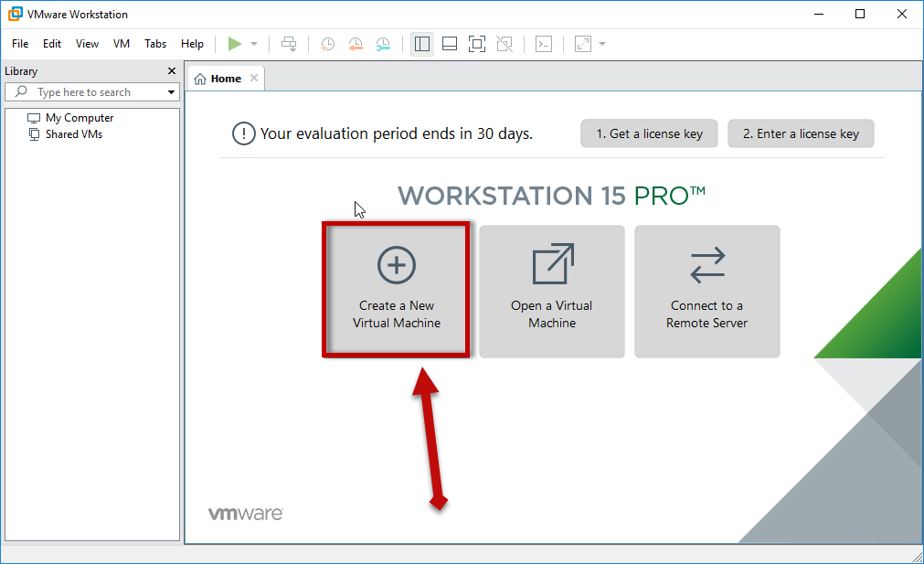Enter full screen mode icon
This screenshot has height=564, width=924.
point(476,44)
